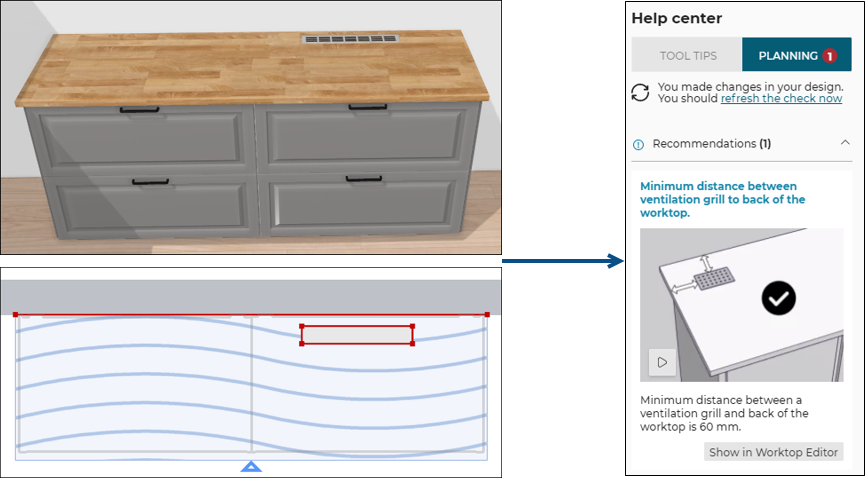Click the top-left red corner handle of the worktop plan
Image resolution: width=865 pixels, height=478 pixels.
click(x=16, y=315)
